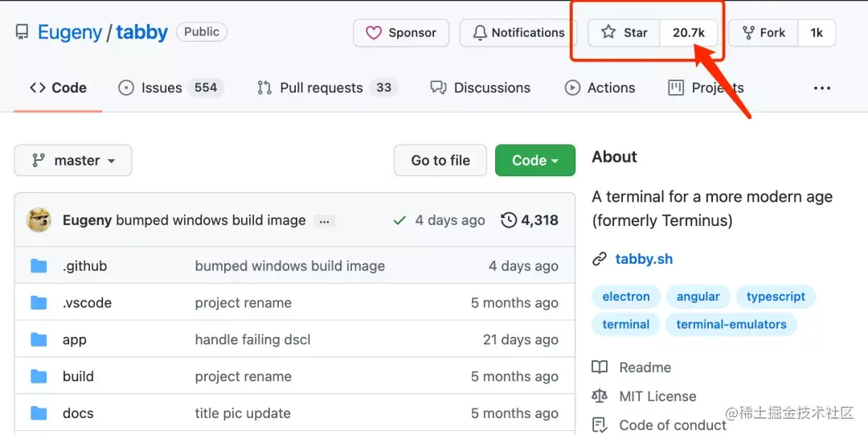868x435 pixels.
Task: Expand the commit message ellipsis
Action: [x=324, y=220]
